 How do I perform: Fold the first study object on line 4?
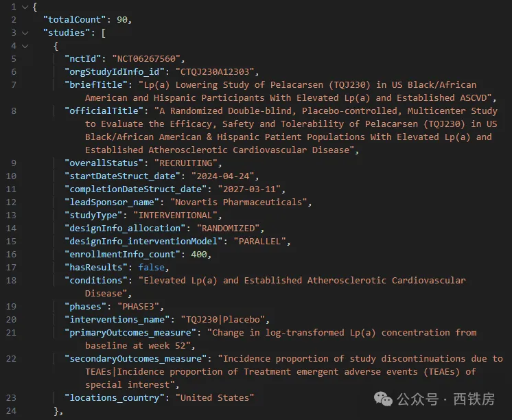[x=25, y=45]
